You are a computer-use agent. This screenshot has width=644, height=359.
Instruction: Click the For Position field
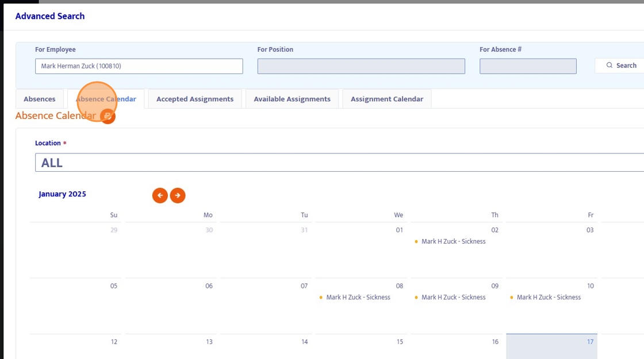click(361, 66)
